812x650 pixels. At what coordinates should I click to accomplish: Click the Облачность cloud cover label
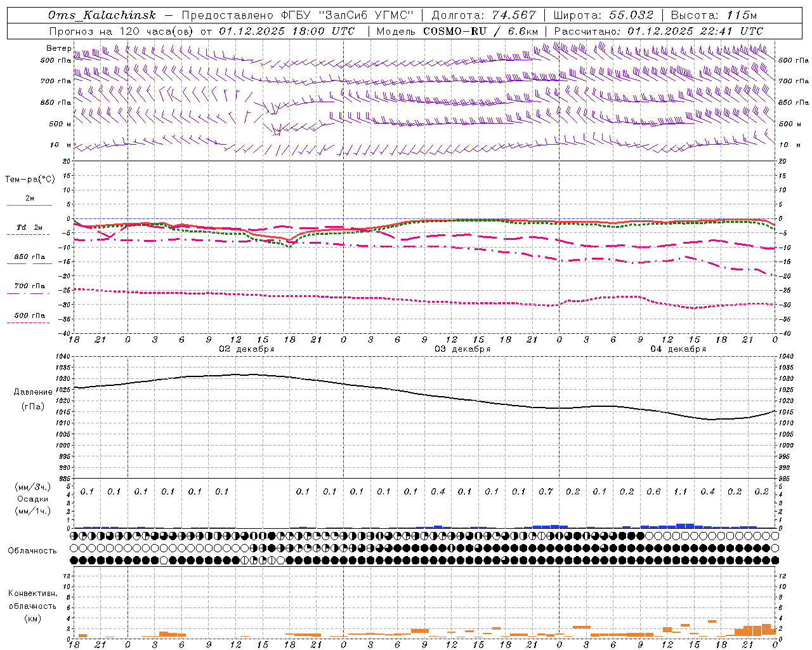[32, 551]
